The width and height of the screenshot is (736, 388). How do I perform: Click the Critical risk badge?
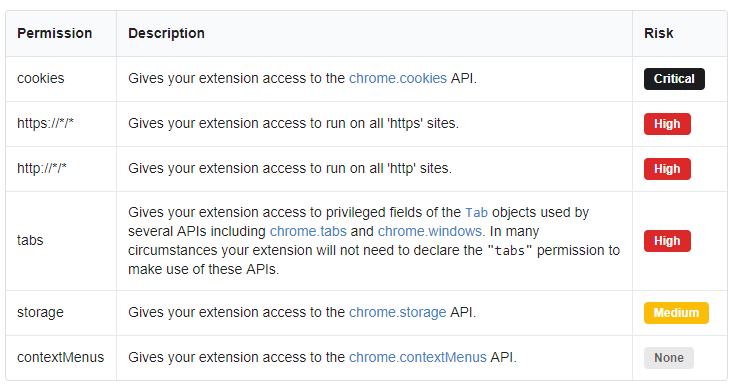[674, 79]
